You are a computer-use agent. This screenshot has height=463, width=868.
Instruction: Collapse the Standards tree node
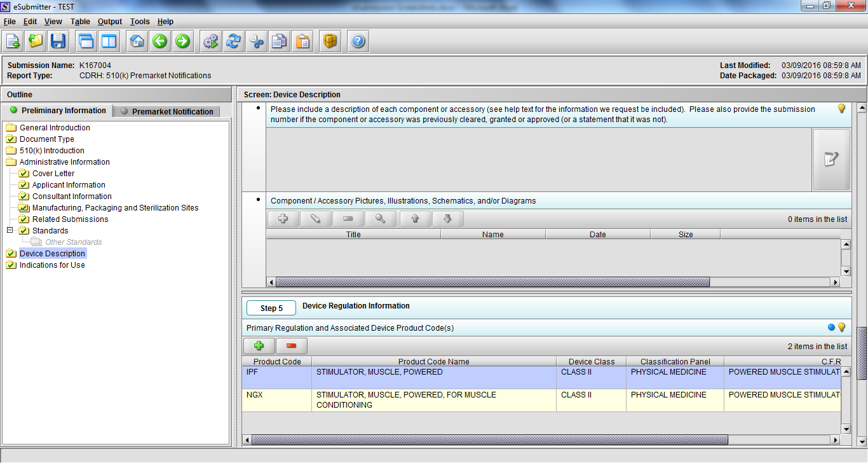(x=10, y=230)
